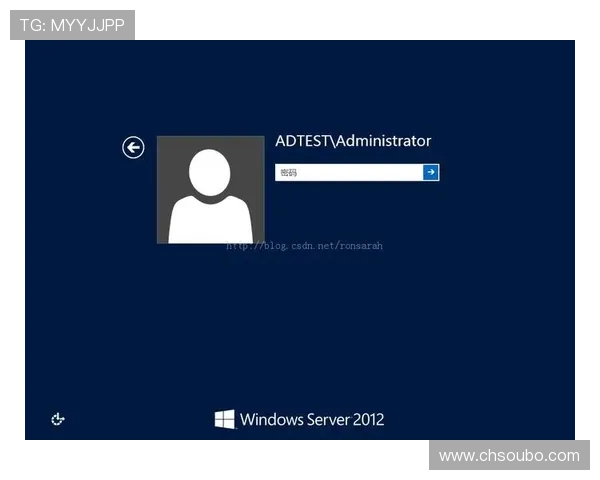Submit the password with the blue arrow button
The image size is (600, 480).
point(431,172)
